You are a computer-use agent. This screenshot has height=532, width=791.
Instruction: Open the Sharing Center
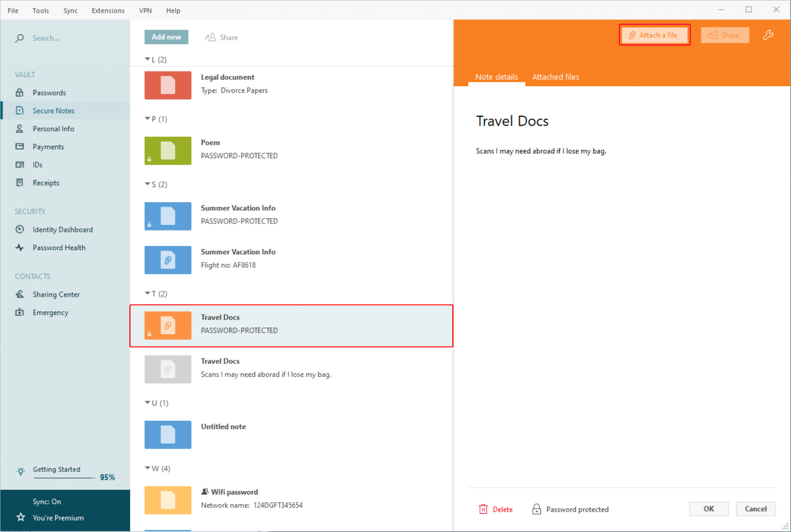point(56,294)
